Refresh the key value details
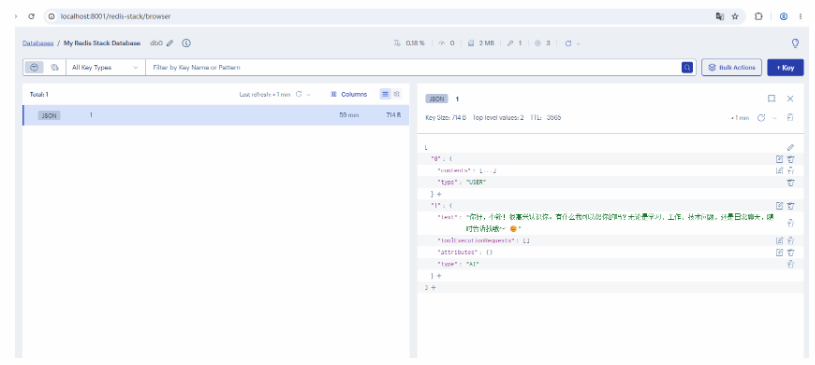The image size is (815, 365). pos(761,118)
